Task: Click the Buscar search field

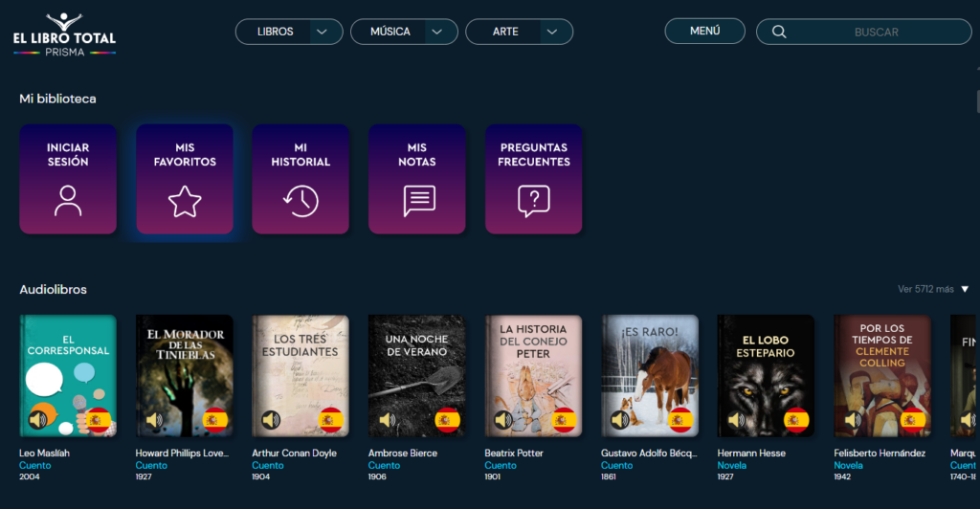Action: click(x=864, y=32)
